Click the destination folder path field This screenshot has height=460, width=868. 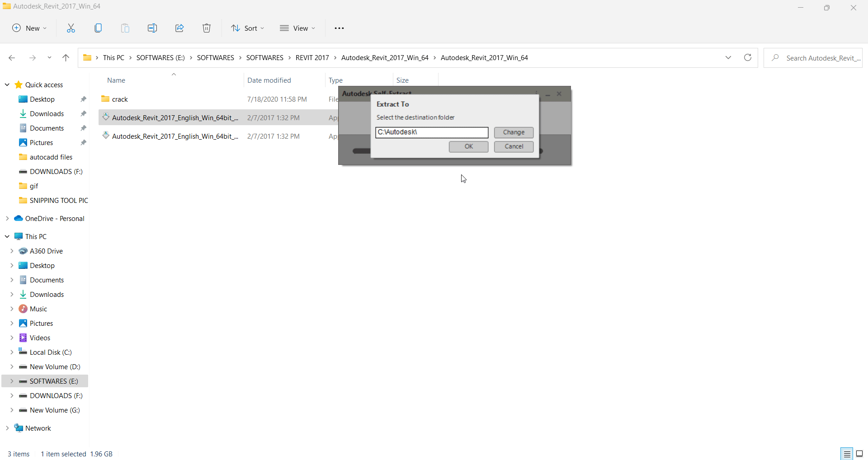pyautogui.click(x=432, y=132)
